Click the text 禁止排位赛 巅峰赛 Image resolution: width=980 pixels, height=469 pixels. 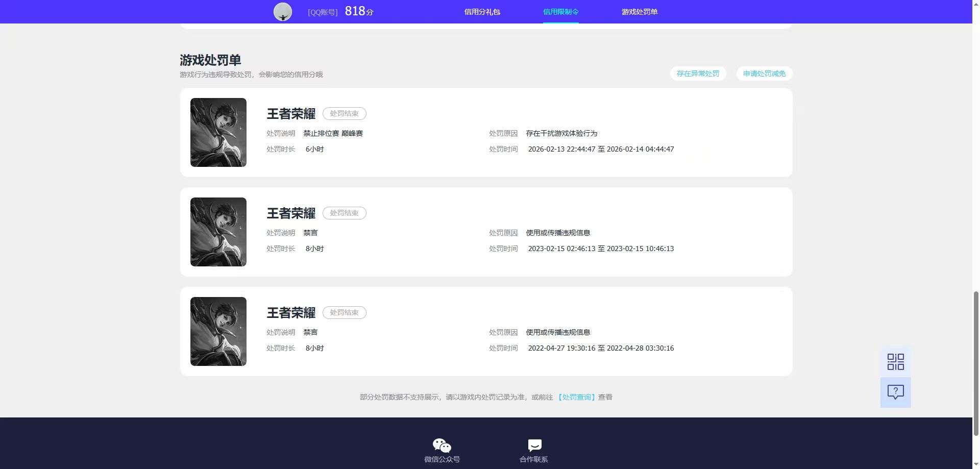[333, 133]
